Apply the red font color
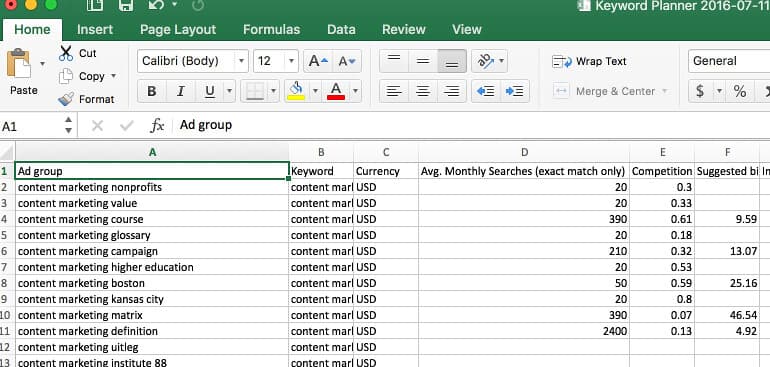This screenshot has height=367, width=770. click(336, 91)
